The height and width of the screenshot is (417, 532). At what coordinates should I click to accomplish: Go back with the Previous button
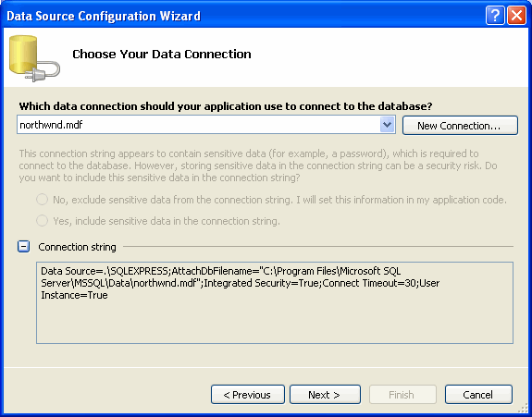tap(248, 394)
